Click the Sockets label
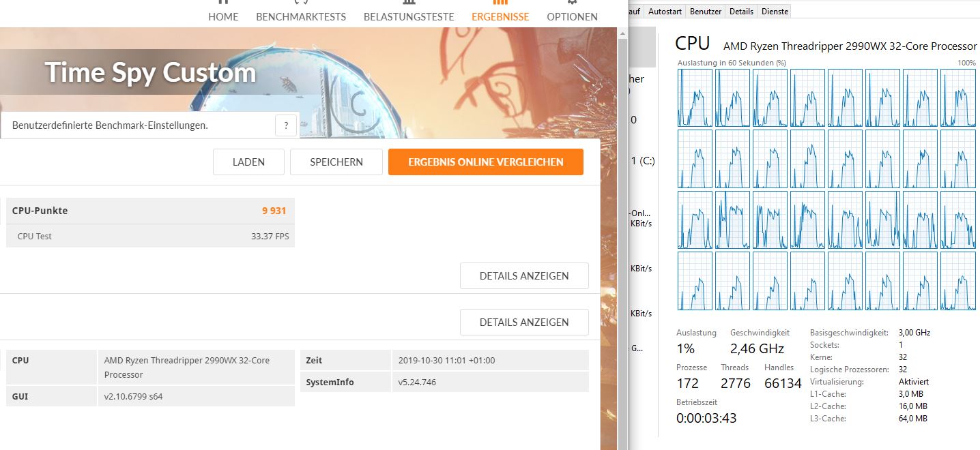 coord(824,345)
